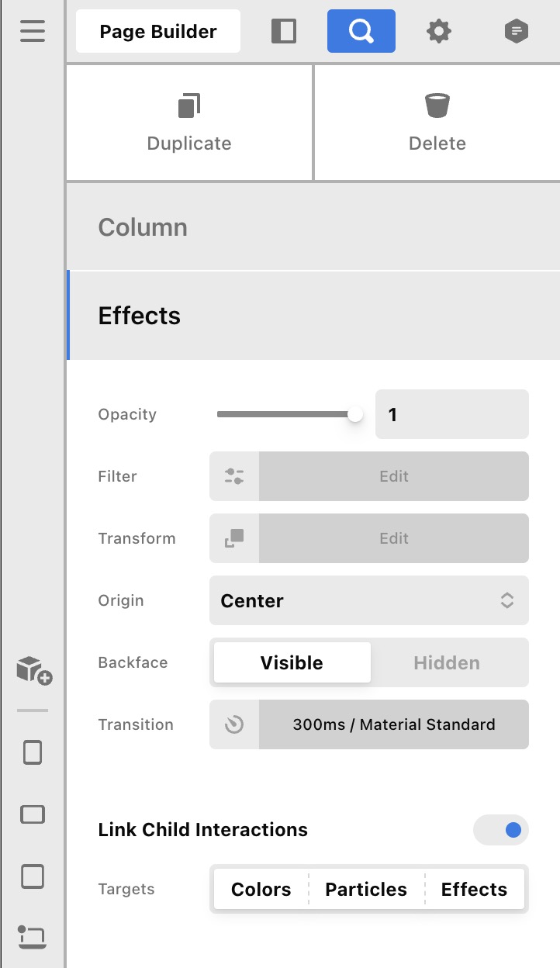Viewport: 560px width, 968px height.
Task: Click the Delete button
Action: tap(437, 123)
